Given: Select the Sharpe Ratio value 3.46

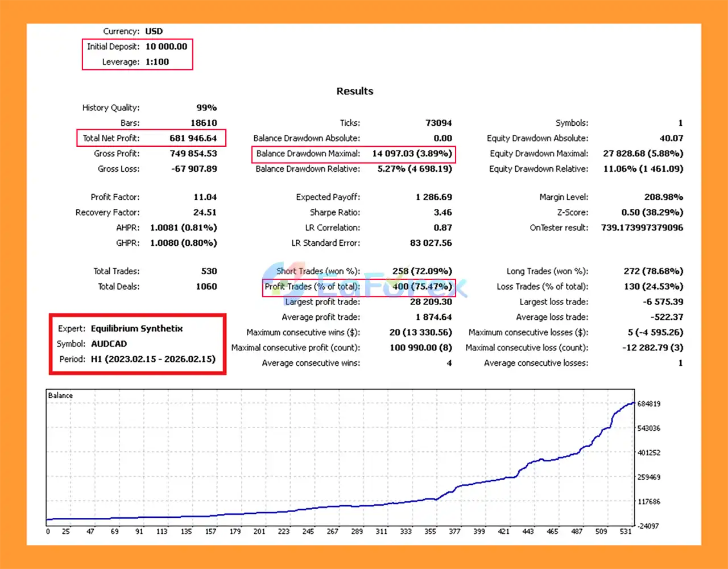Looking at the screenshot, I should pyautogui.click(x=442, y=213).
